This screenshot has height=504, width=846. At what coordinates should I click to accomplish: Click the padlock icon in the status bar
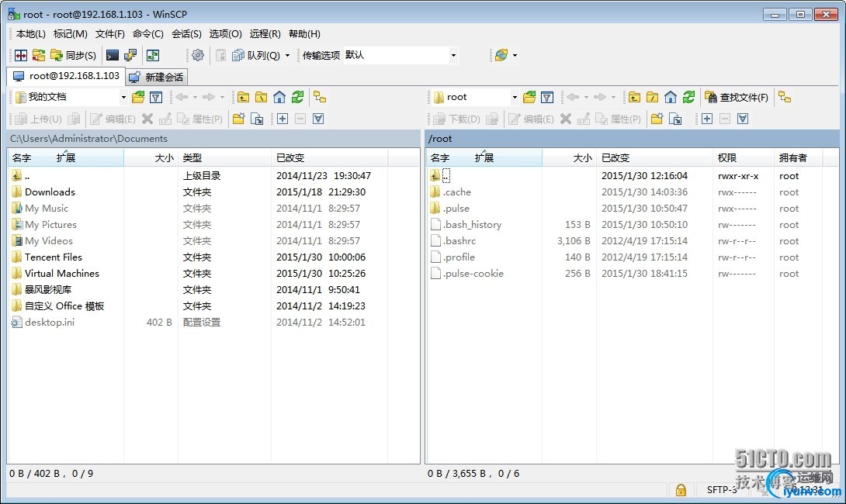[681, 489]
